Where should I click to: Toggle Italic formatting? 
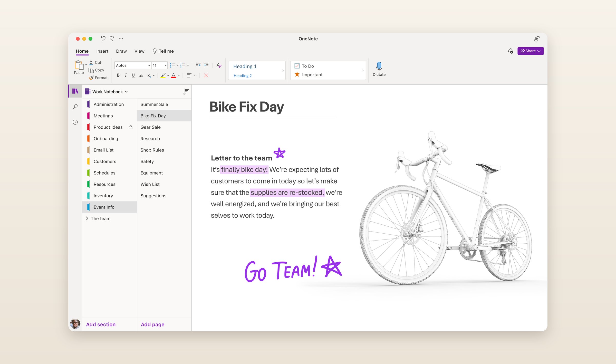[x=126, y=75]
